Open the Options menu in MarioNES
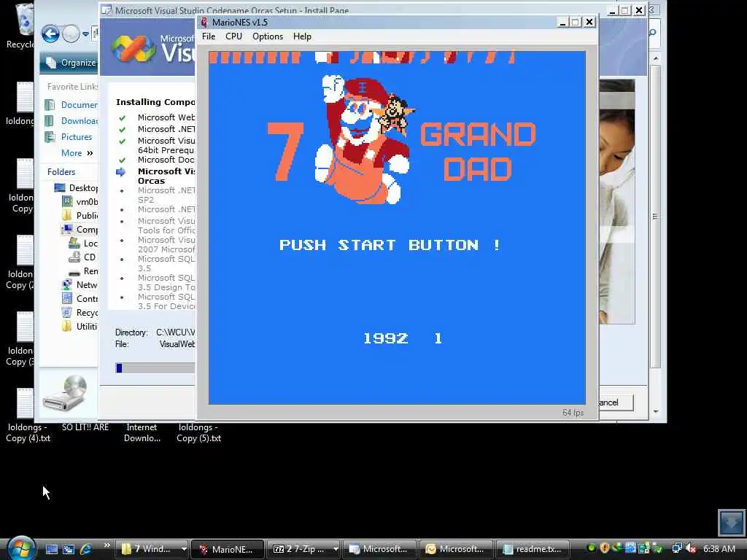Image resolution: width=747 pixels, height=560 pixels. pyautogui.click(x=267, y=36)
